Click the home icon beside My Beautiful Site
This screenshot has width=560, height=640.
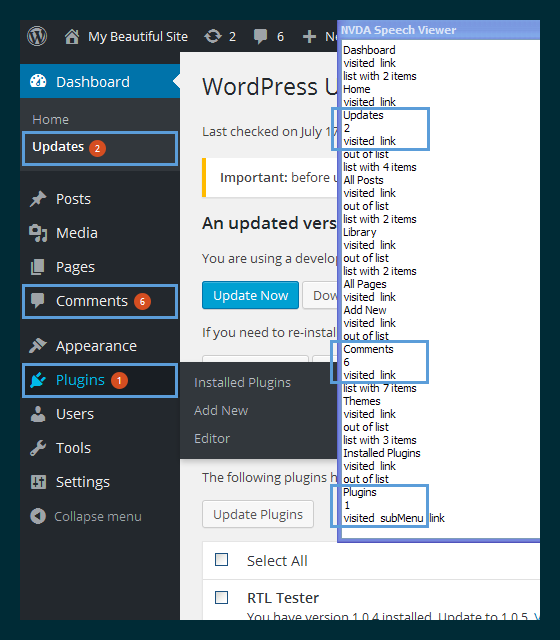(x=72, y=36)
